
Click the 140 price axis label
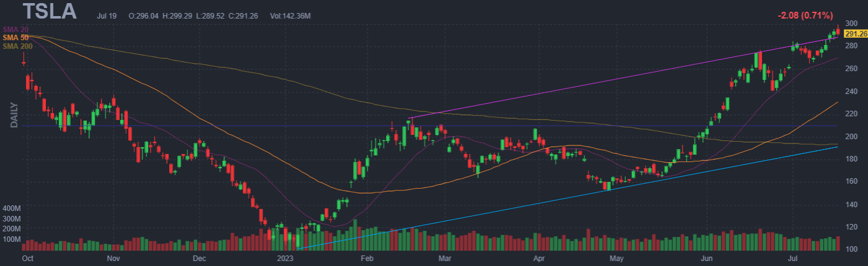pyautogui.click(x=850, y=204)
